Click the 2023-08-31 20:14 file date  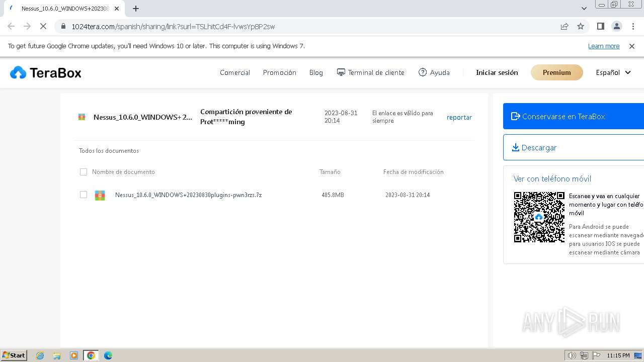pyautogui.click(x=408, y=195)
